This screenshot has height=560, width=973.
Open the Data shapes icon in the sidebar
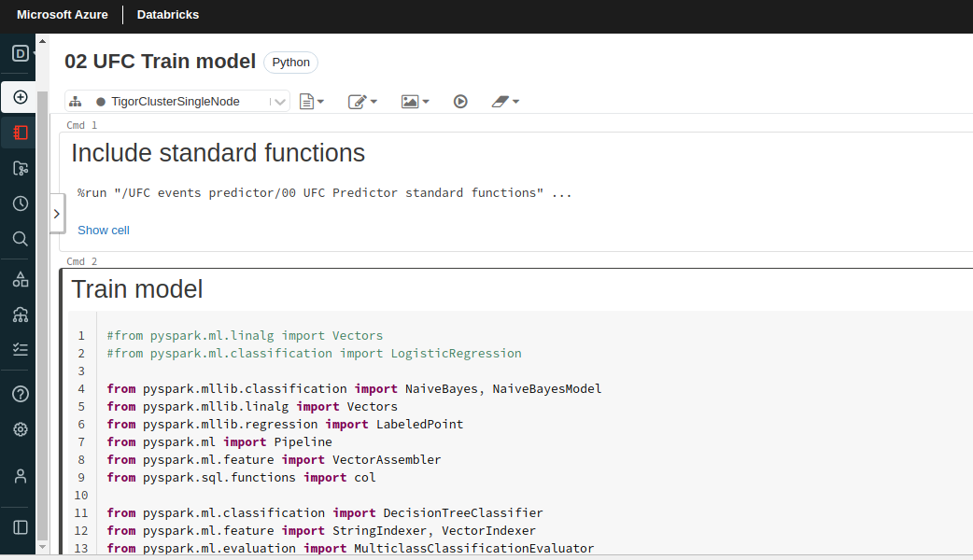tap(21, 280)
